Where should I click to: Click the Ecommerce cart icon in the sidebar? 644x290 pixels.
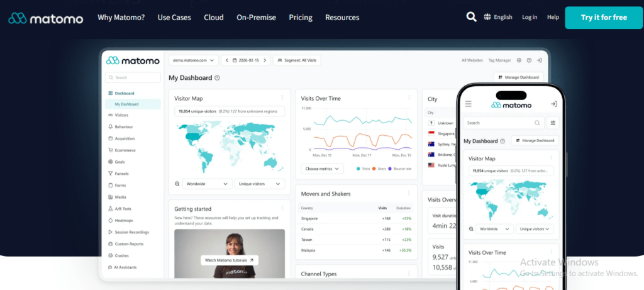pos(111,150)
